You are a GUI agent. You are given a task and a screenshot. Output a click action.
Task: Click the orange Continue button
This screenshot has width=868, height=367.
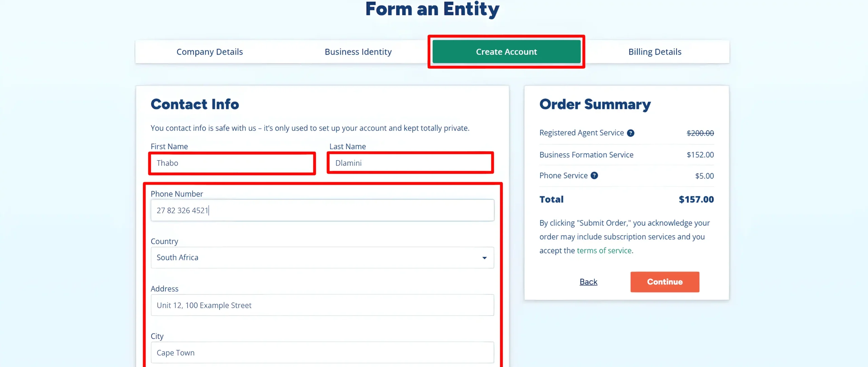coord(665,282)
